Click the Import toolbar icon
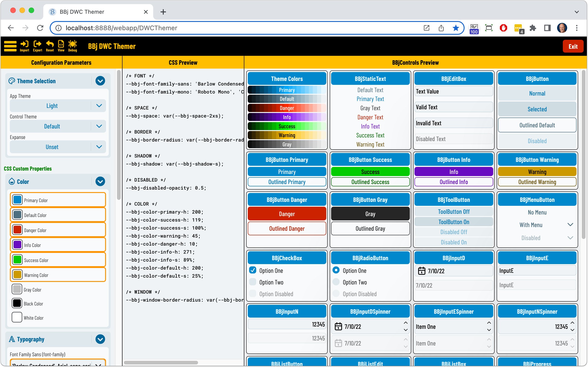The width and height of the screenshot is (588, 367). click(24, 46)
